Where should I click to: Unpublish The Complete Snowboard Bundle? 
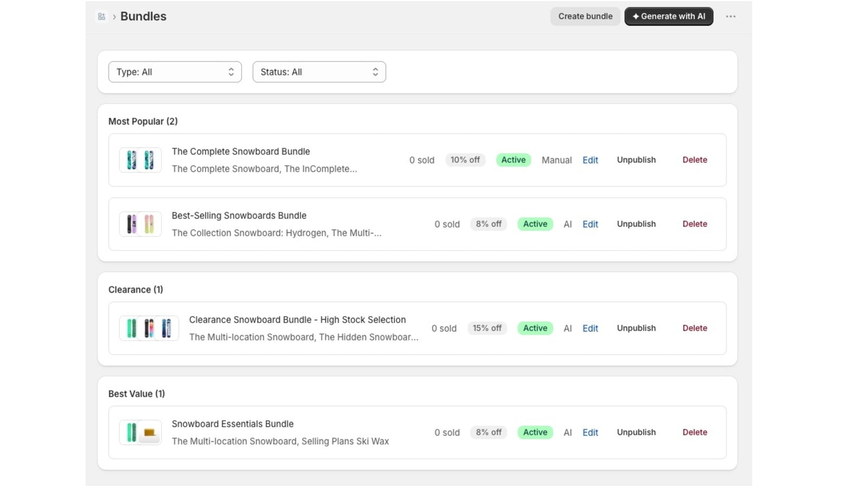click(x=636, y=160)
